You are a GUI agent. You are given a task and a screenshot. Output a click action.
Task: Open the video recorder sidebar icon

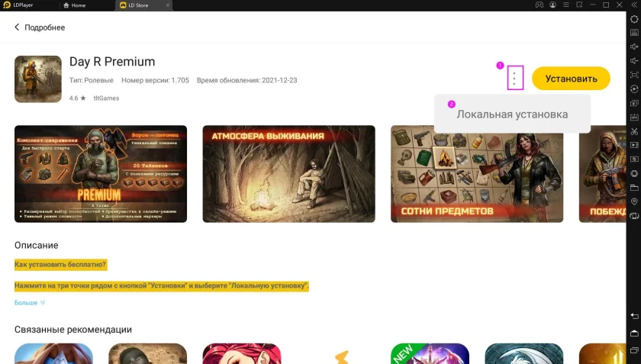click(x=634, y=145)
